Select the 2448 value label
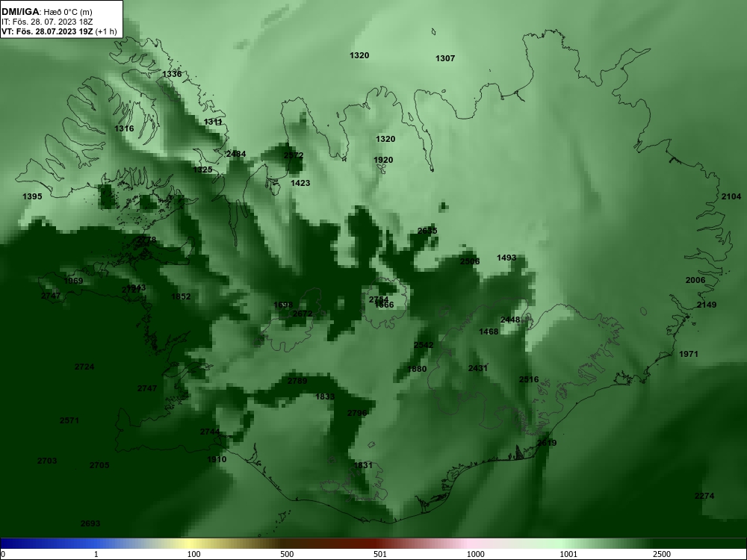This screenshot has width=747, height=560. click(510, 320)
